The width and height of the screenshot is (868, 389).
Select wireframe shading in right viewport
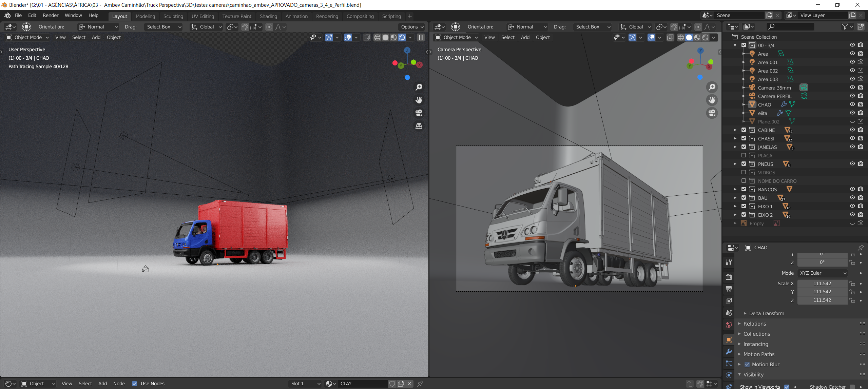coord(680,37)
